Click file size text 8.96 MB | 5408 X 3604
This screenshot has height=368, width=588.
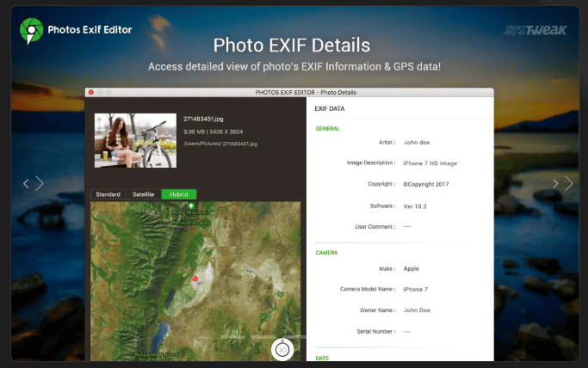(x=213, y=132)
